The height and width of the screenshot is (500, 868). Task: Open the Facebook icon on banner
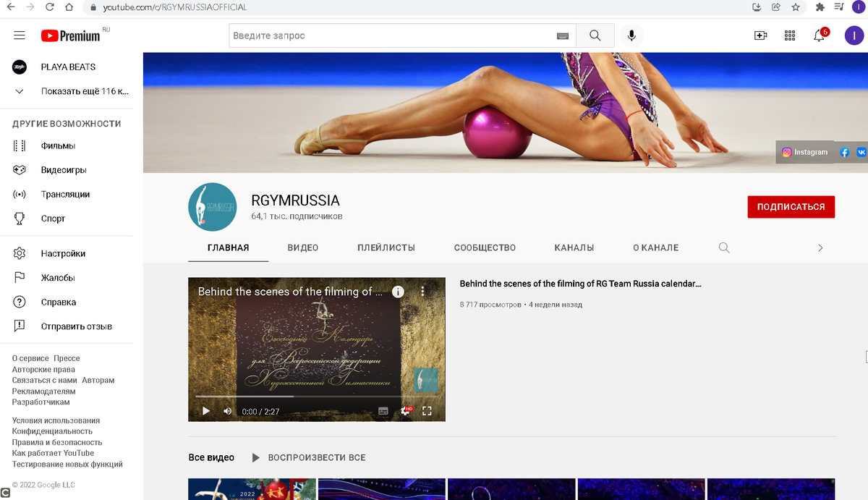pos(844,152)
